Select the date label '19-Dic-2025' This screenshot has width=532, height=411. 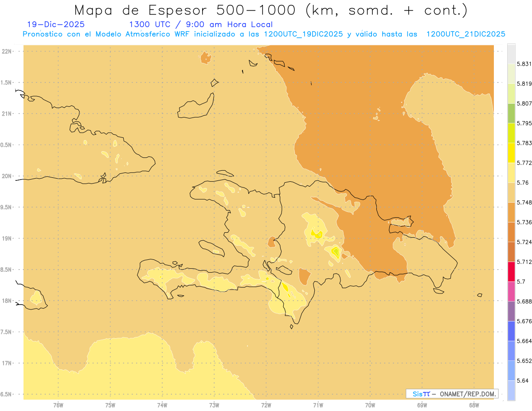click(x=56, y=24)
